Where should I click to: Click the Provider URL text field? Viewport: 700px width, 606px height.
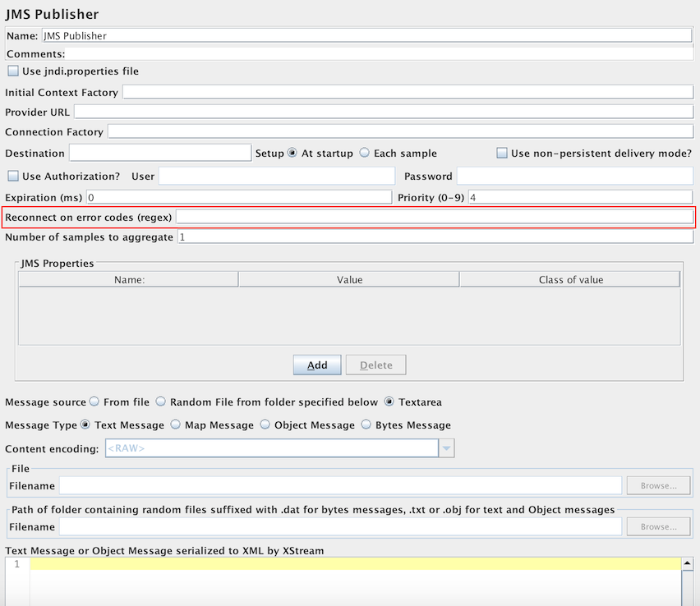pos(384,112)
